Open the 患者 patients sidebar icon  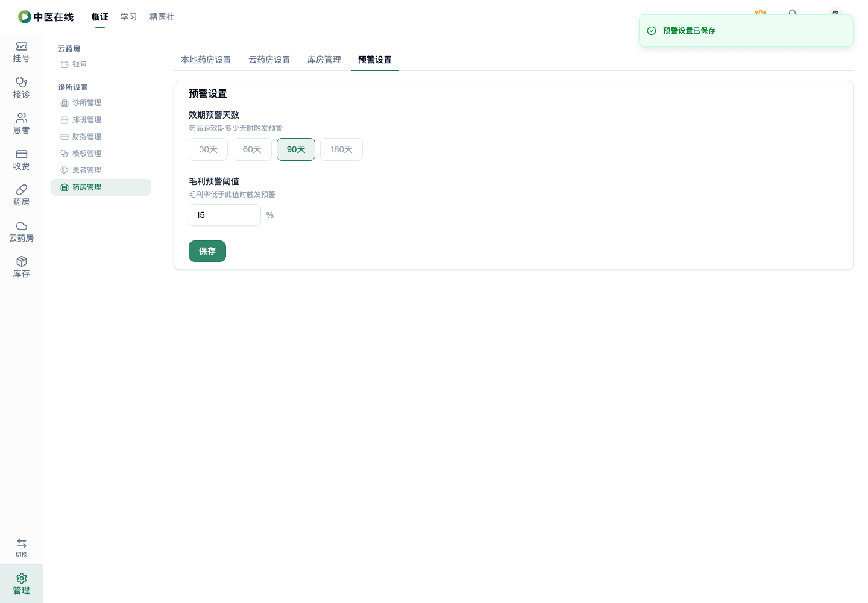[x=22, y=124]
